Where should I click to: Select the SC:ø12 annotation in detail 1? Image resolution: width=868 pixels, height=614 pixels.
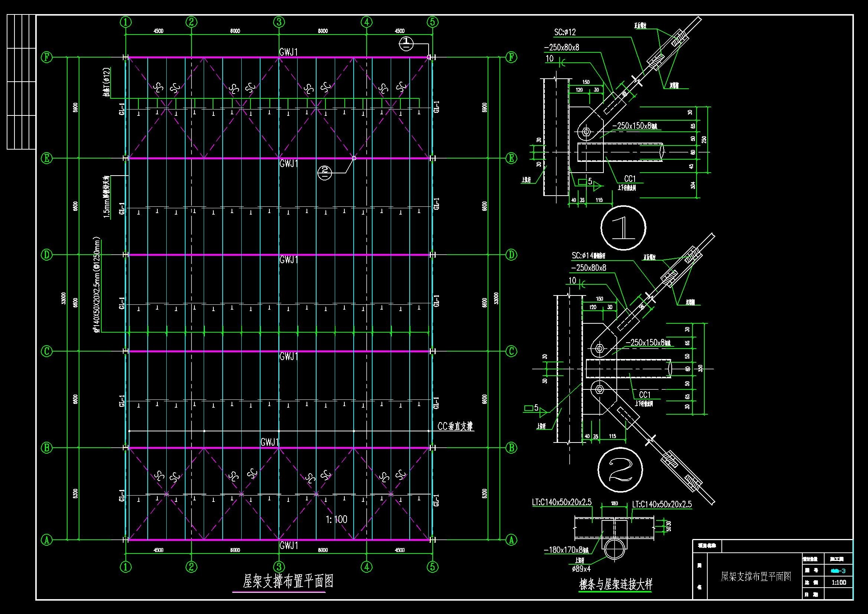pos(565,32)
